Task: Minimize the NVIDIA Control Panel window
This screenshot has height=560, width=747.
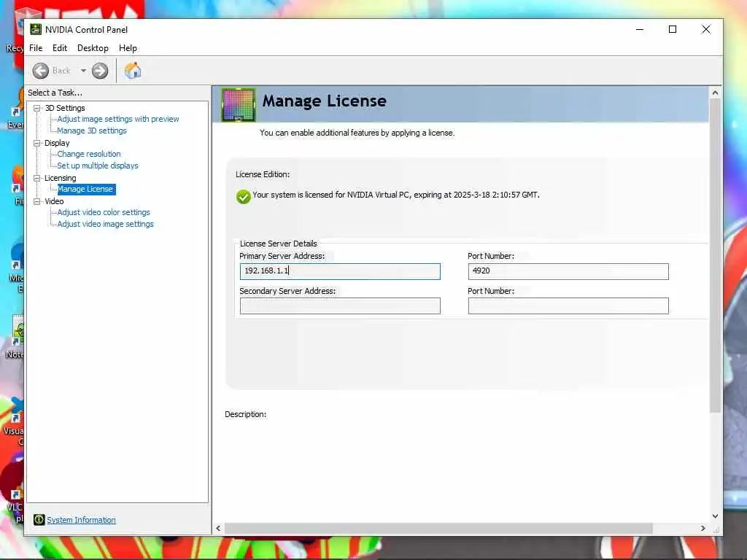Action: [640, 29]
